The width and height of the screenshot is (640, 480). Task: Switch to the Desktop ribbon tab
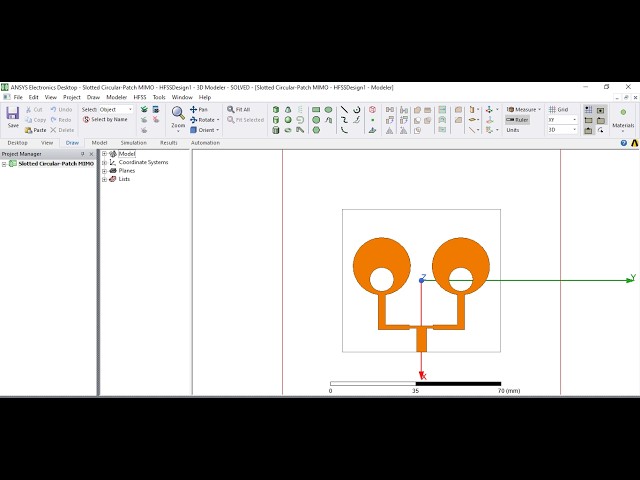18,143
